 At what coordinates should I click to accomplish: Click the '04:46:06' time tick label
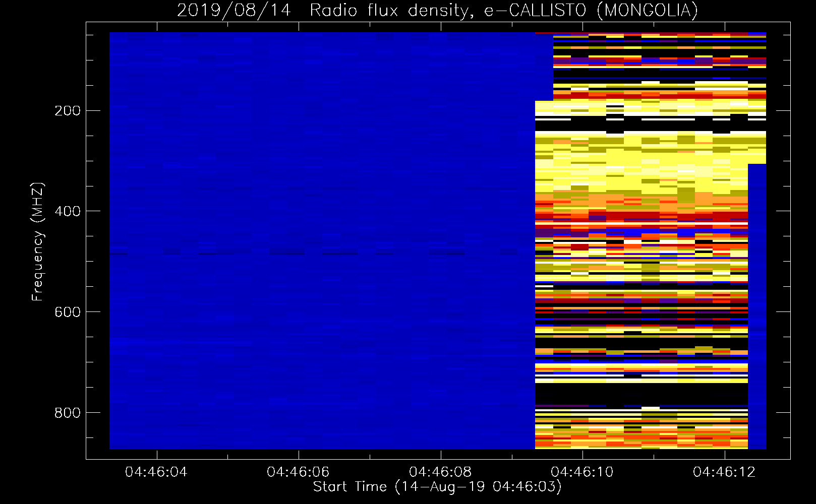(x=298, y=472)
